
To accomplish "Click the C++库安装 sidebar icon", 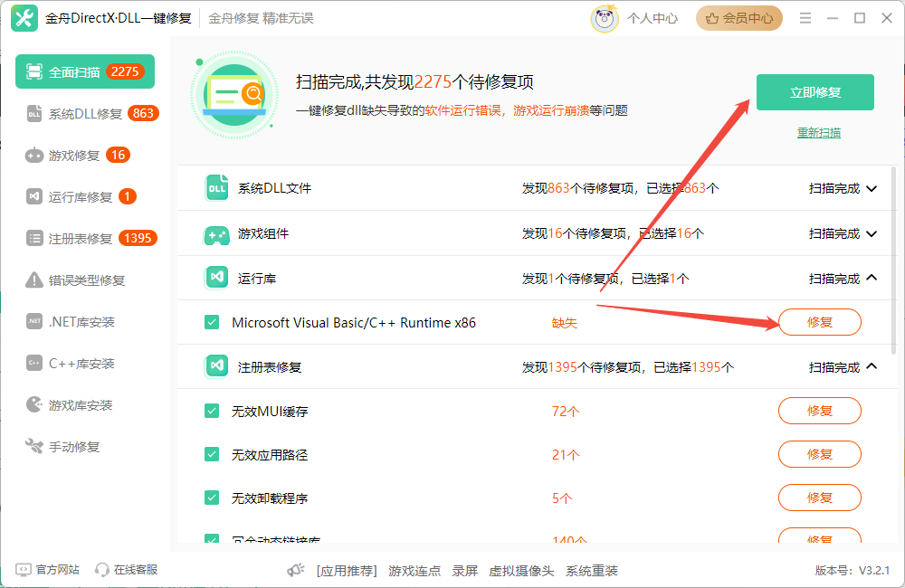I will [34, 363].
